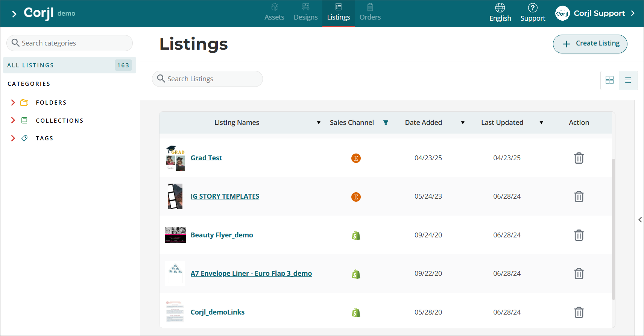The width and height of the screenshot is (644, 336).
Task: Switch to grid view
Action: click(x=609, y=80)
